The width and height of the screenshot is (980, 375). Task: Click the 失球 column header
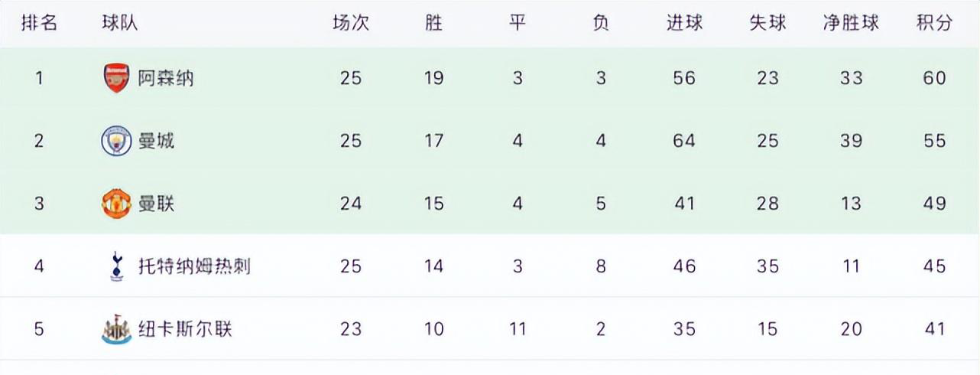click(767, 23)
